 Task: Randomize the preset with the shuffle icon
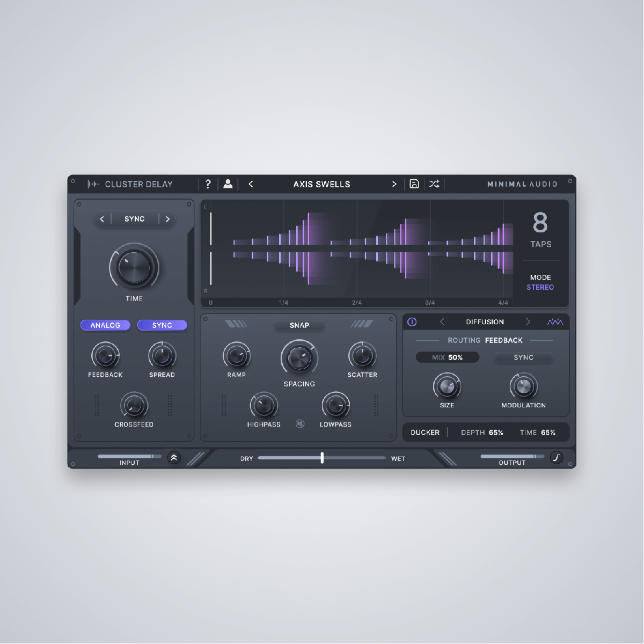click(434, 184)
